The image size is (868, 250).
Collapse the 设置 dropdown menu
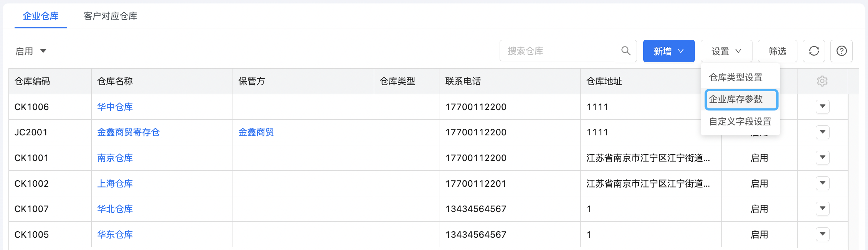click(x=726, y=51)
